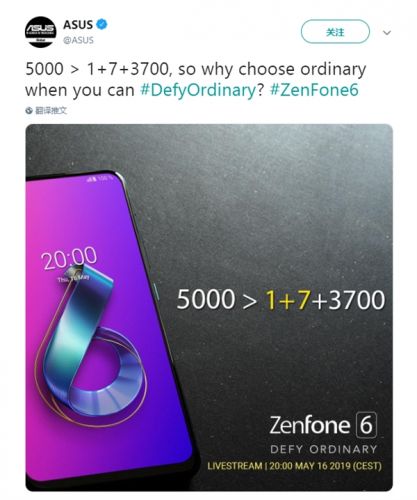Click the LIVESTREAM date line
Image resolution: width=417 pixels, height=500 pixels.
click(294, 466)
